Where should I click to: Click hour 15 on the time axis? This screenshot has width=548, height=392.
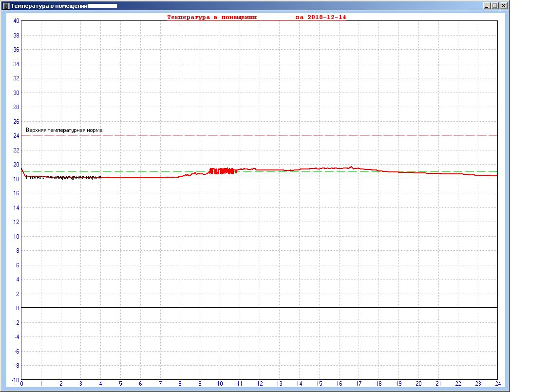(319, 384)
